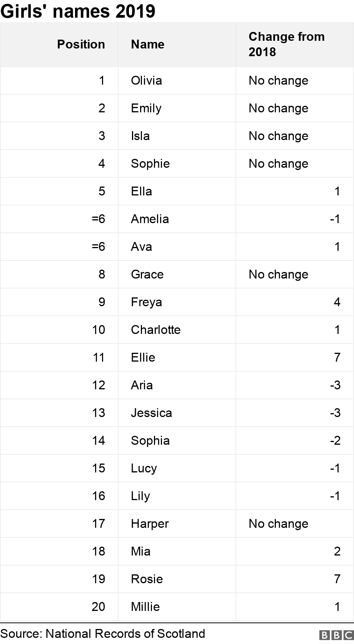Click the Girls' names 2019 title
The image size is (354, 644).
(x=78, y=12)
